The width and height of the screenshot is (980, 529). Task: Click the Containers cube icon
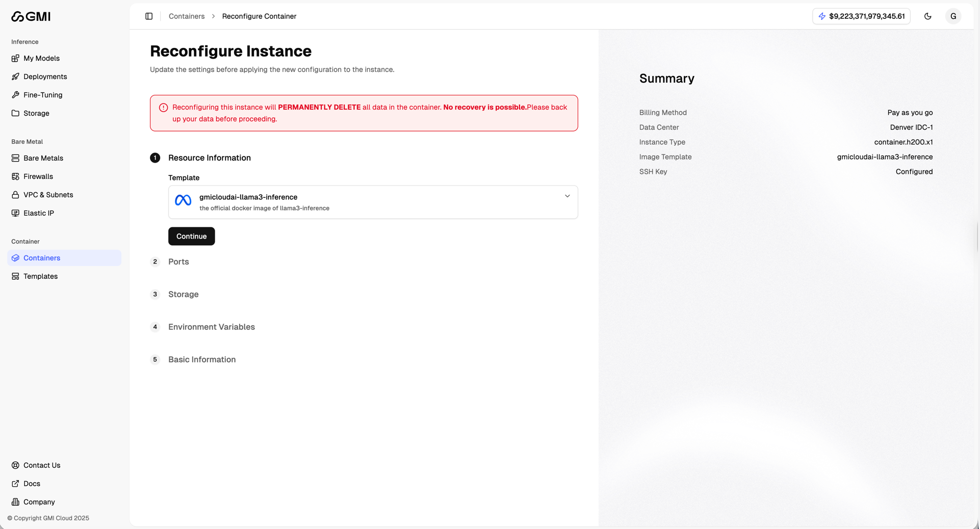[x=15, y=258]
